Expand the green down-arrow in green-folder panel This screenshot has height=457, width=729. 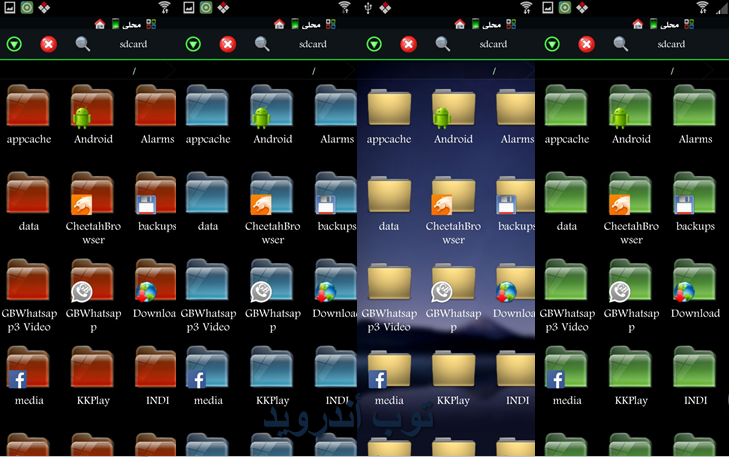(x=552, y=44)
